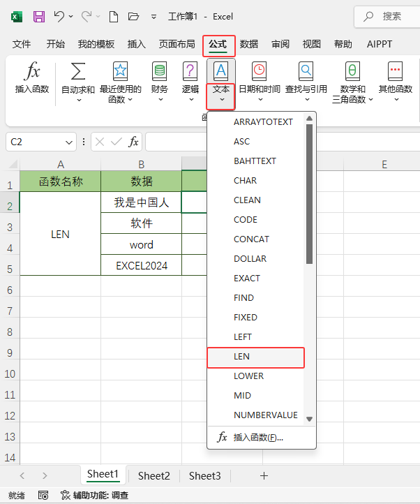The image size is (420, 504).
Task: Pick CONCAT from the text functions
Action: click(x=256, y=239)
